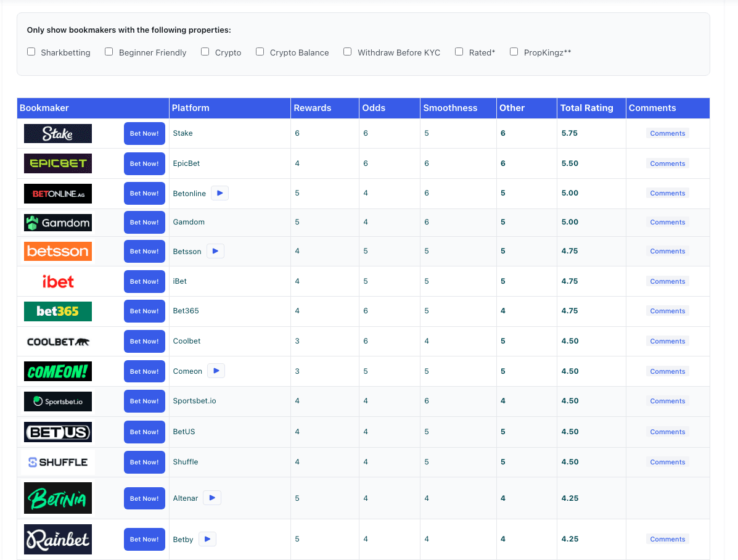Enable the Sharkbetting filter checkbox
738x560 pixels.
point(31,52)
